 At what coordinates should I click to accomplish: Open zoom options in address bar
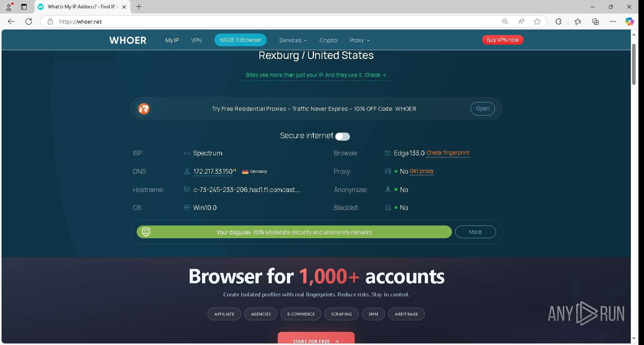click(x=505, y=22)
